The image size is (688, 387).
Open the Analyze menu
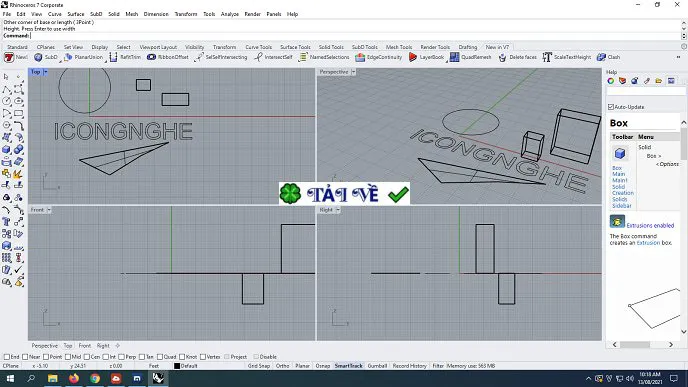tap(229, 14)
